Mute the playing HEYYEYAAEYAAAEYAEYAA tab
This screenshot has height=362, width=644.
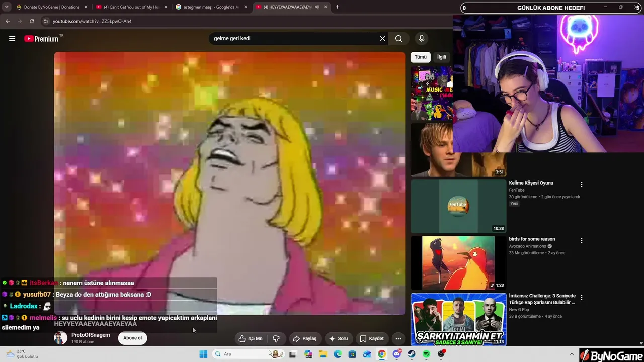tap(317, 7)
